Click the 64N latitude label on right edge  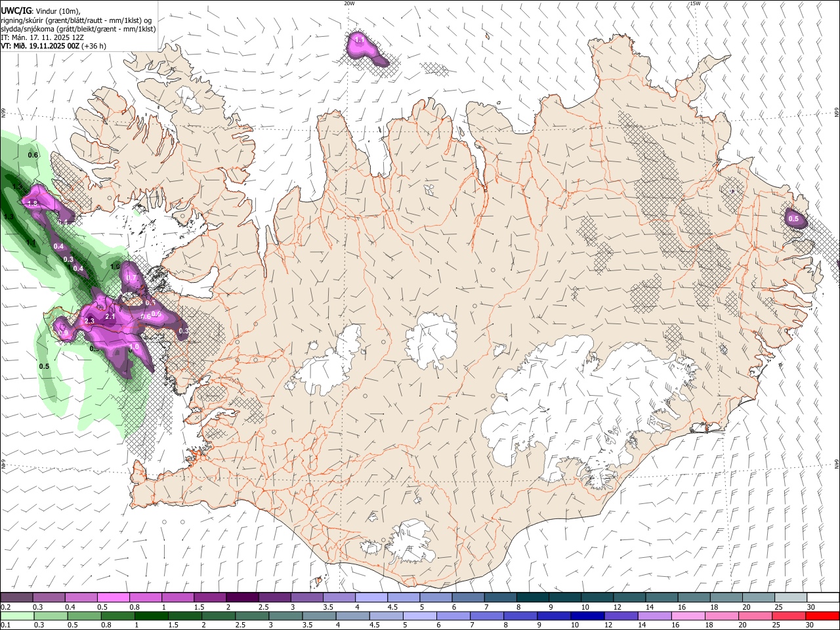point(837,464)
